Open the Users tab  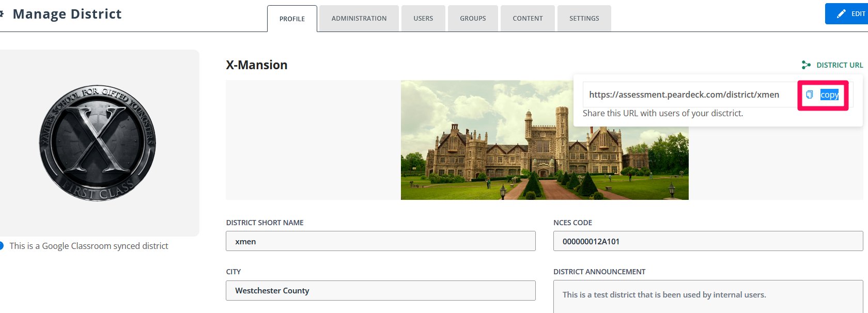point(423,18)
